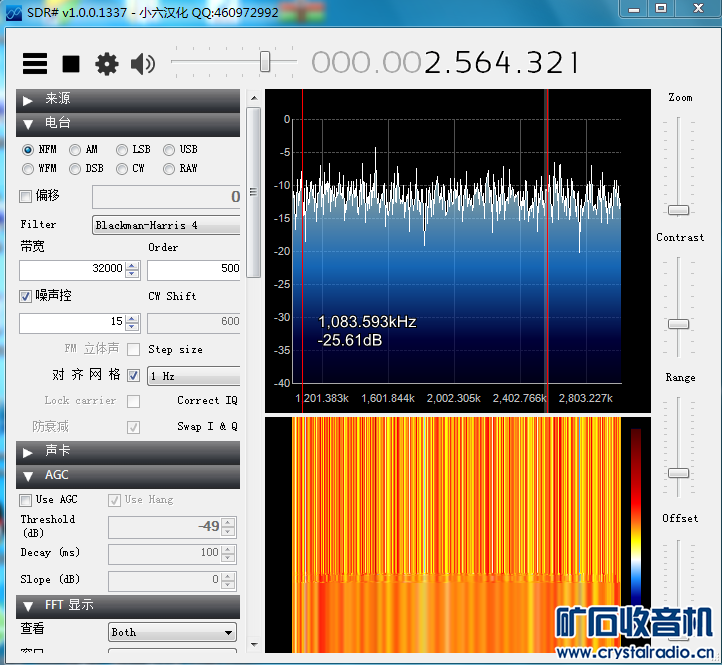Maximize the SDR# window
The image size is (722, 665).
[661, 9]
